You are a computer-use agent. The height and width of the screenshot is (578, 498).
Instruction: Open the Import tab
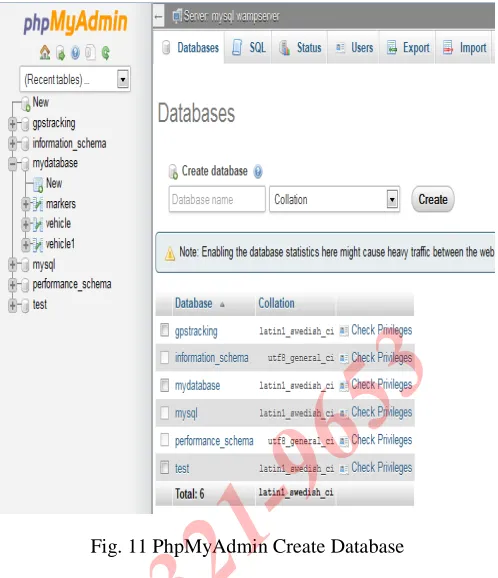pyautogui.click(x=464, y=48)
